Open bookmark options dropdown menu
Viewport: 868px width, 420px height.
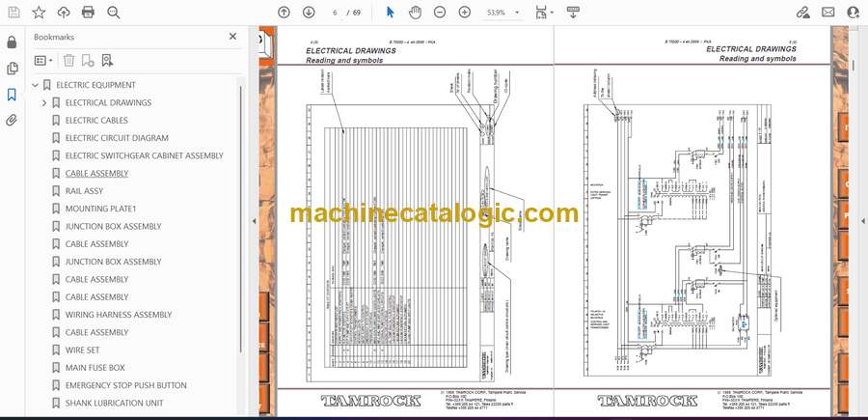click(x=43, y=61)
